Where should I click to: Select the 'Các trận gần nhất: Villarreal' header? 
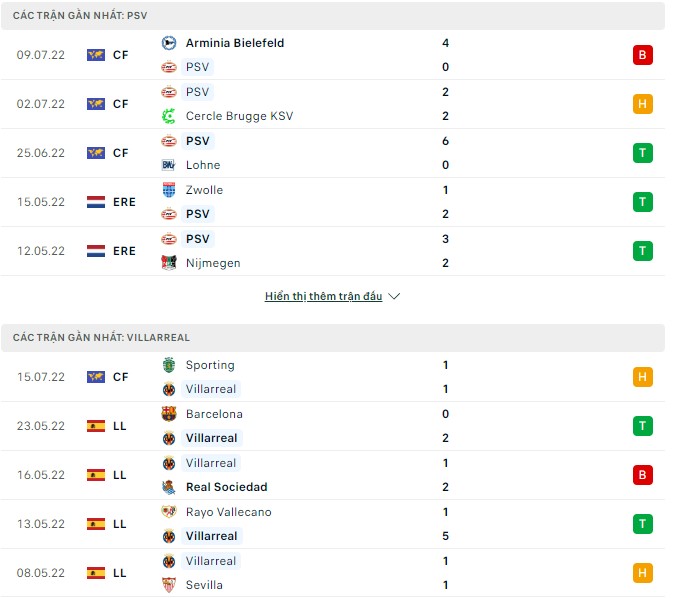click(x=101, y=338)
